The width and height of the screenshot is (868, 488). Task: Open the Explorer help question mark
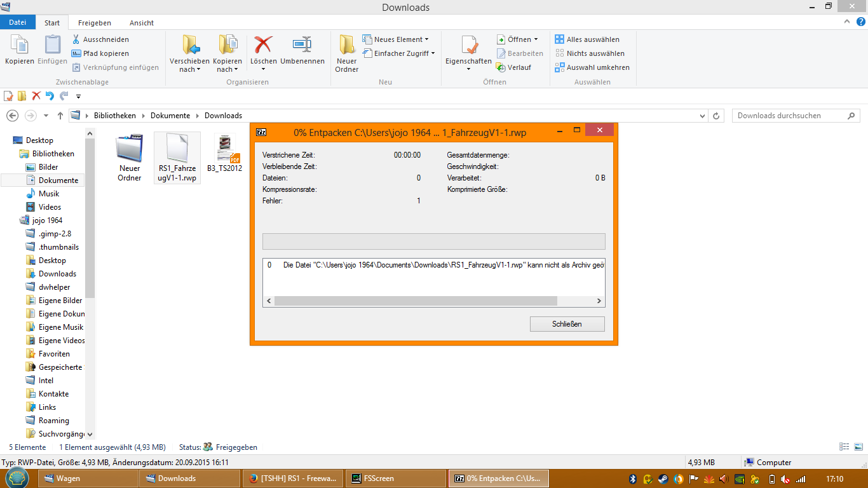tap(861, 21)
